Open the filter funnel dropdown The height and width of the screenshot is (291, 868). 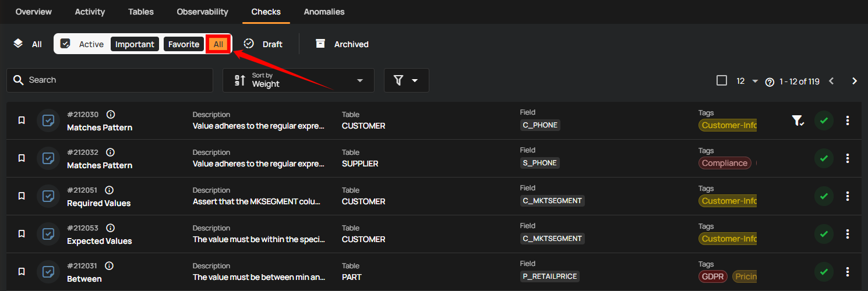pyautogui.click(x=406, y=80)
